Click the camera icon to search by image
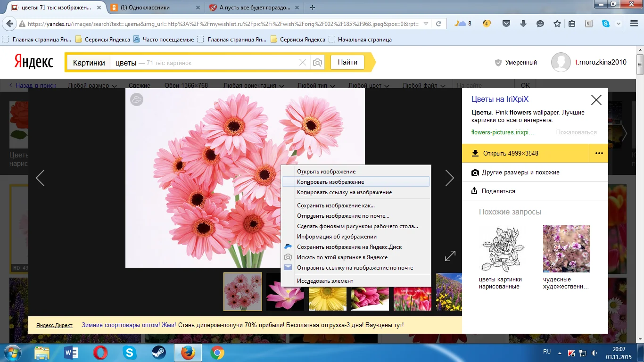Viewport: 644px width, 362px height. click(317, 62)
